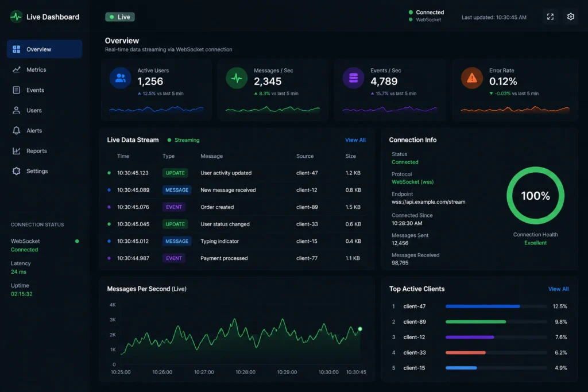This screenshot has width=588, height=392.
Task: Click the Latency 24 ms value
Action: [x=18, y=271]
